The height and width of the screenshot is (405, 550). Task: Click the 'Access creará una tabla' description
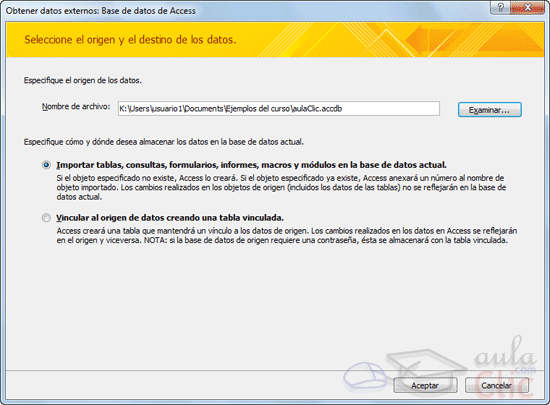tap(287, 236)
